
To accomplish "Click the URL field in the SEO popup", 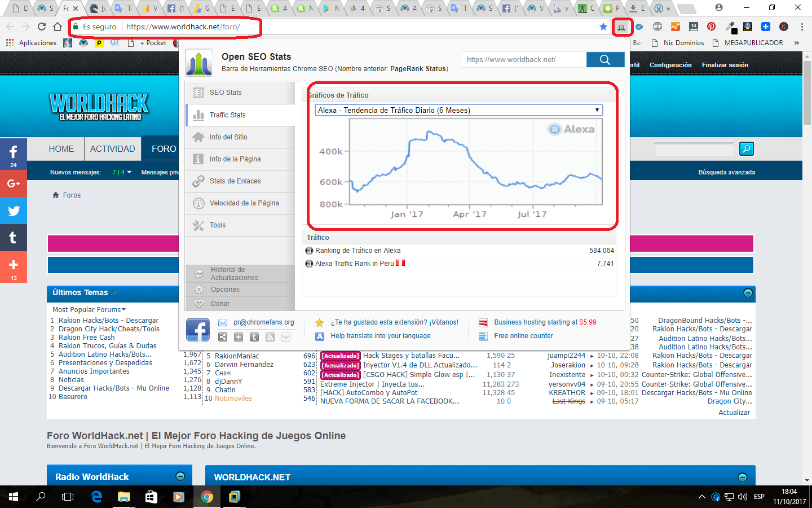I will click(523, 60).
